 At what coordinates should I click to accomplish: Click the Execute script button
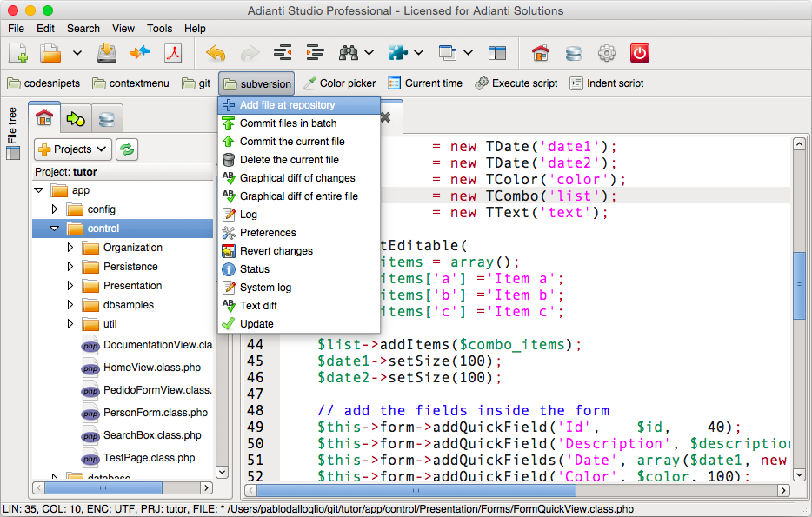tap(516, 83)
